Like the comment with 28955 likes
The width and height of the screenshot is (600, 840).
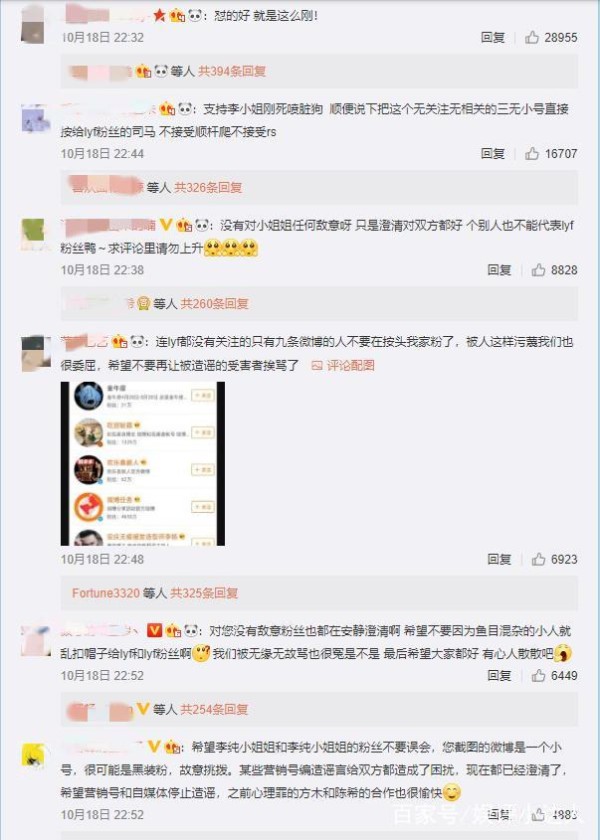532,38
